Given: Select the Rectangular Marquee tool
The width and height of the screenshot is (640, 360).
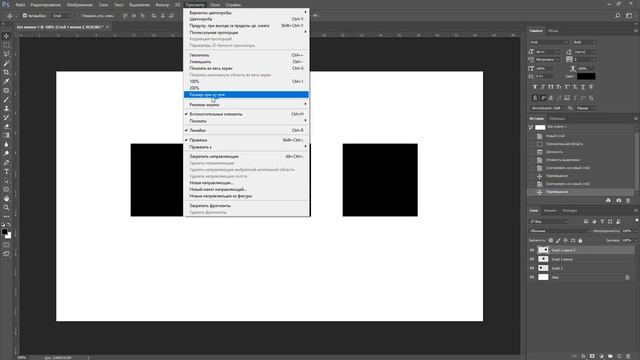Looking at the screenshot, I should (x=6, y=45).
